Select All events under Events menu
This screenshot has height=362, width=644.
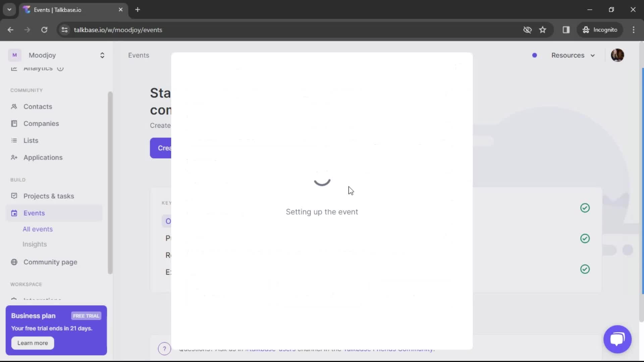pos(38,229)
